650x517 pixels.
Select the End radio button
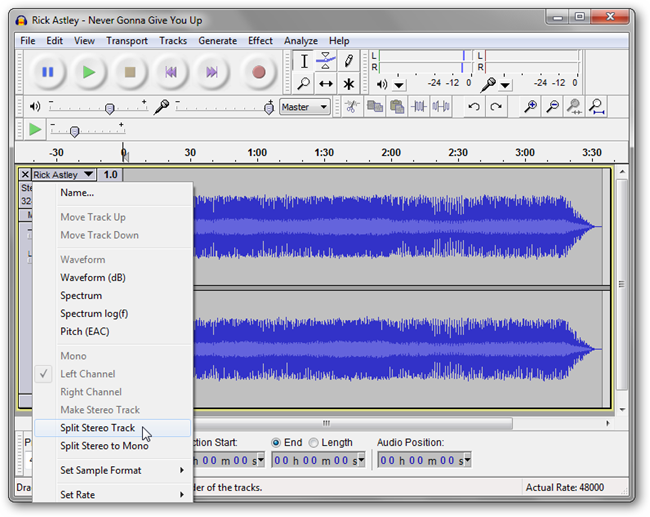pos(277,442)
